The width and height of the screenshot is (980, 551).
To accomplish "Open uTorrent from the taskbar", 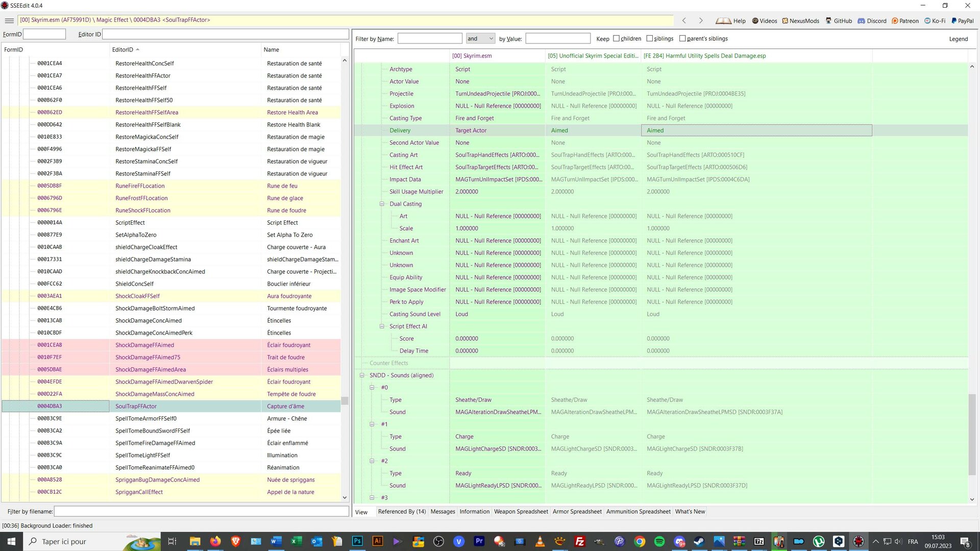I will pyautogui.click(x=819, y=541).
